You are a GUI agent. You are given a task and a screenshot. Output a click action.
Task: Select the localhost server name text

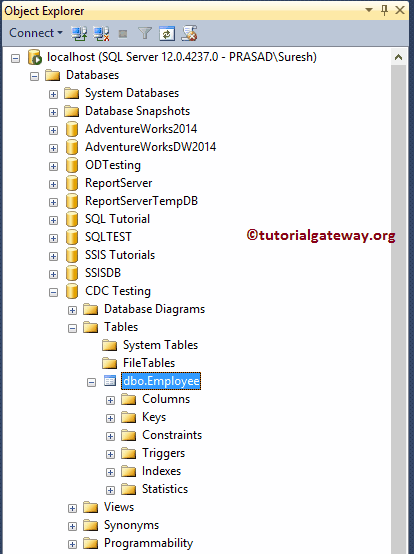click(182, 57)
